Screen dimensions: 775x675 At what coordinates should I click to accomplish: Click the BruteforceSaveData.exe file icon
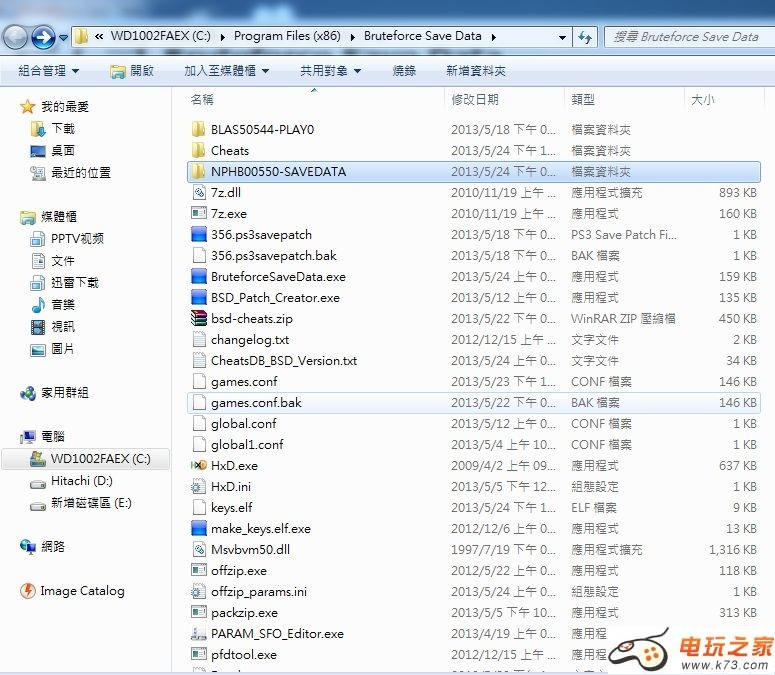coord(198,277)
